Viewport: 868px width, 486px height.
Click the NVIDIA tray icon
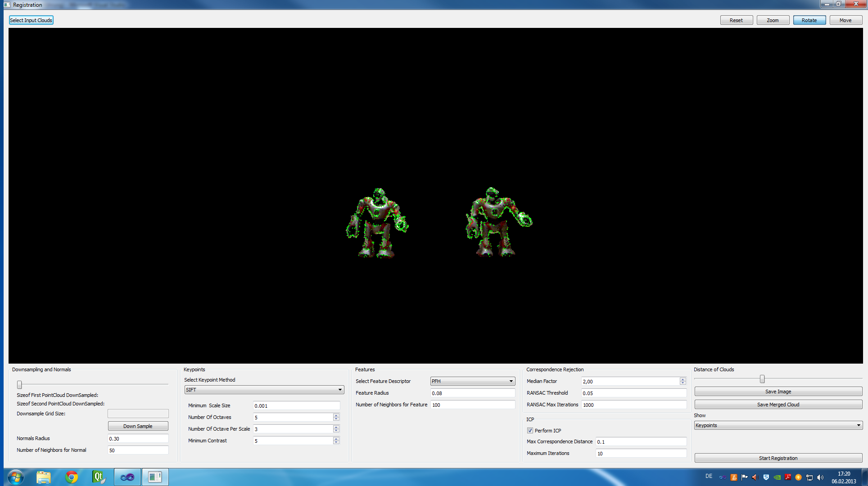click(777, 477)
